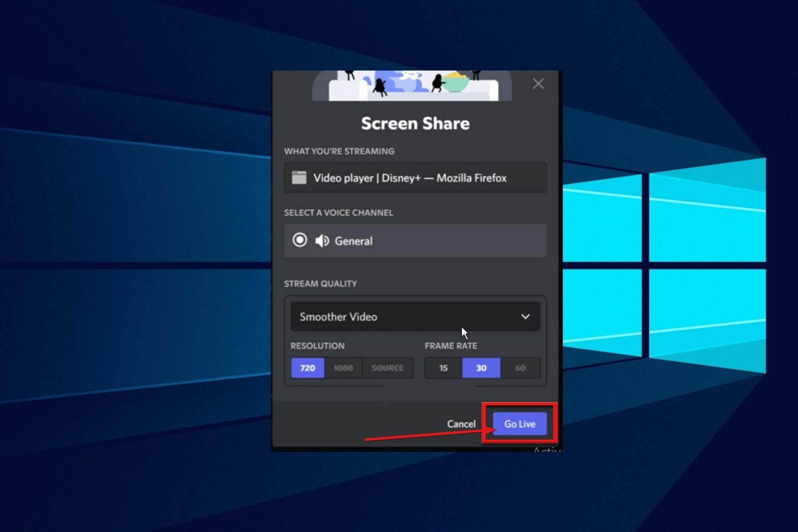Click the speaker icon next to General

pyautogui.click(x=322, y=241)
